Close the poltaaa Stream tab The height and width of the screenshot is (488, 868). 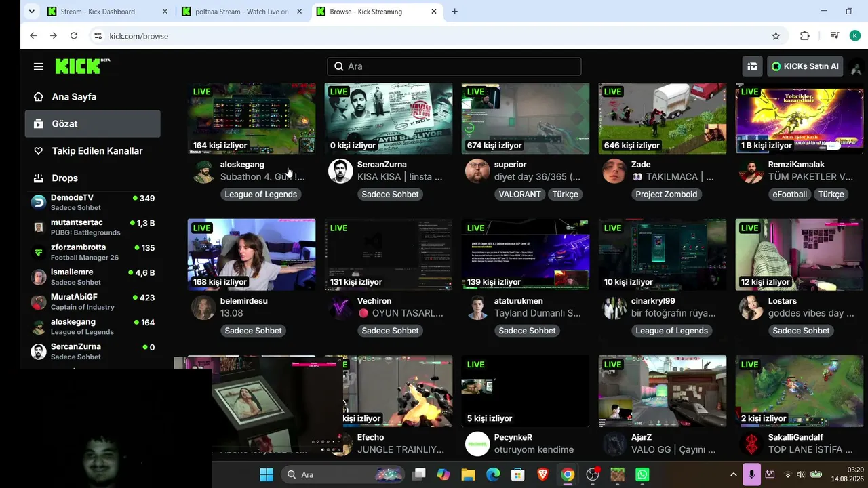[x=299, y=12]
